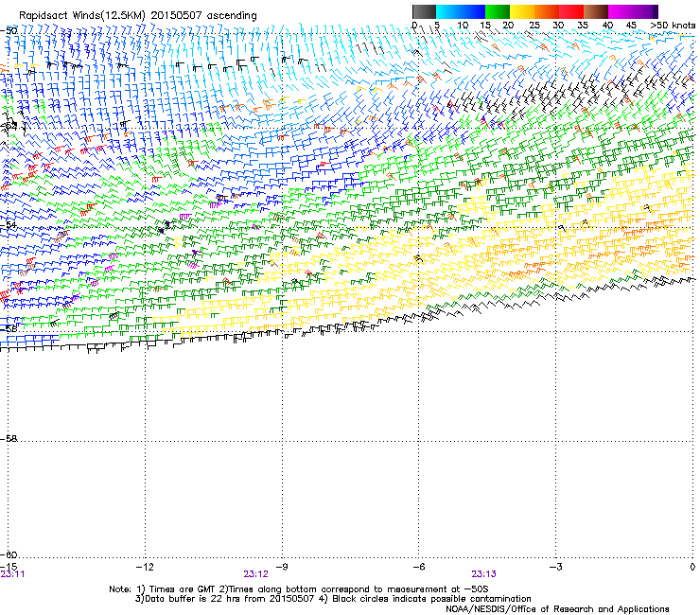Choose the brown 35–40 knots color segment

(596, 11)
